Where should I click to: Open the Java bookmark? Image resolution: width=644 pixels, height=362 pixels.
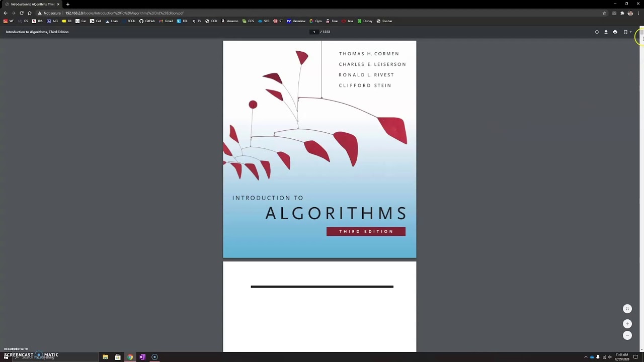[348, 21]
